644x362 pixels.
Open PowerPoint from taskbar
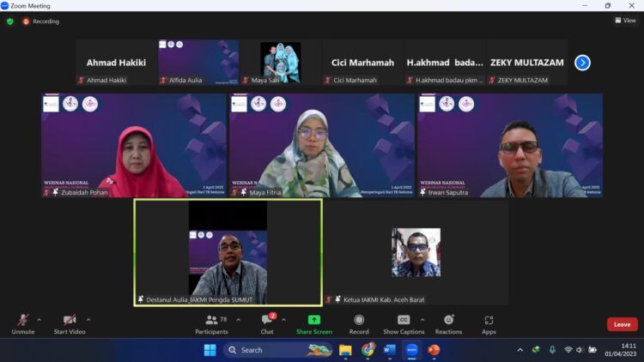(434, 350)
